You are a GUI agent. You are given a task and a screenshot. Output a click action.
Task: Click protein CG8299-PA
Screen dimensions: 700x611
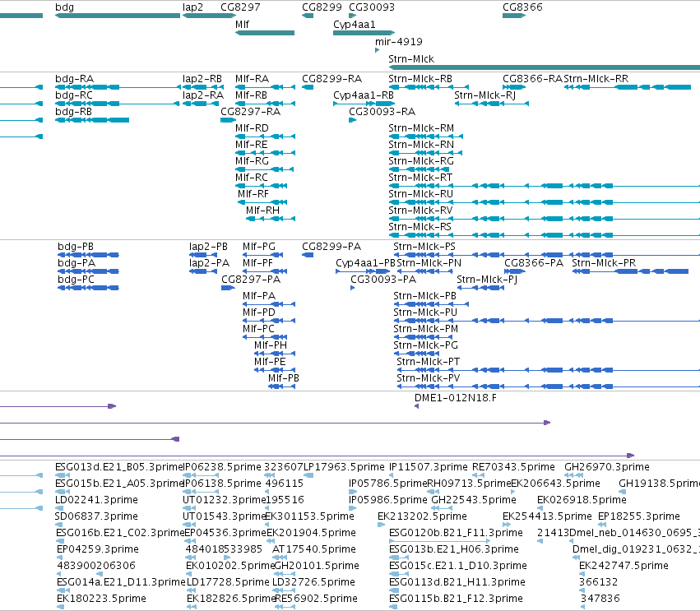331,247
